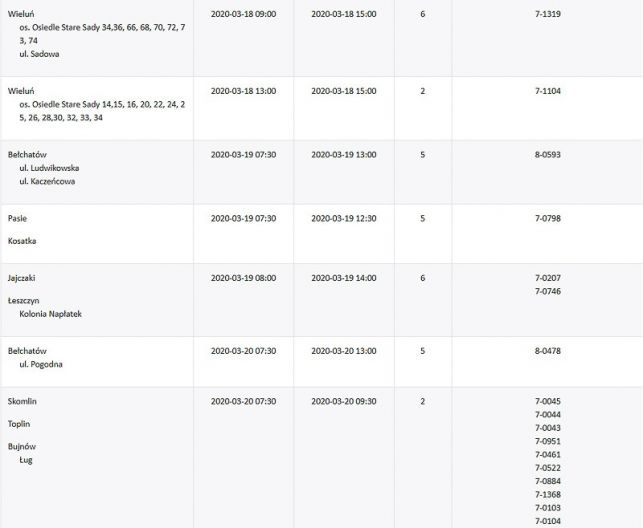Click start time 2020-03-18 09:00
This screenshot has height=528, width=643.
coord(243,14)
